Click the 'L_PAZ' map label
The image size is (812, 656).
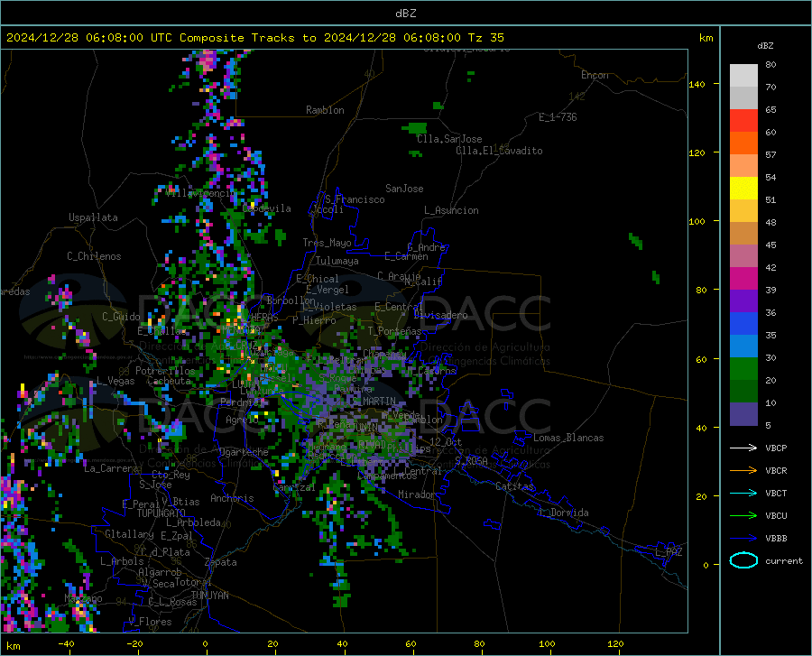pos(669,552)
